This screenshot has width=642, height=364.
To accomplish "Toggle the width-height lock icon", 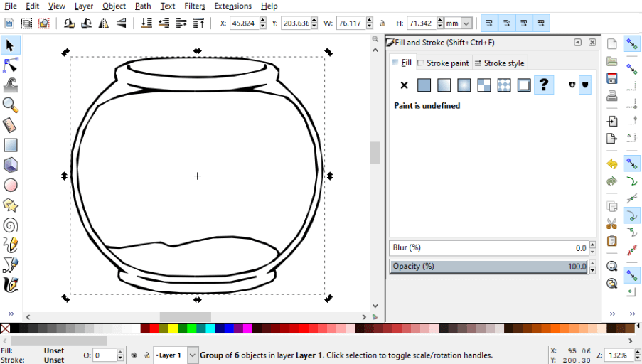I will [x=382, y=23].
